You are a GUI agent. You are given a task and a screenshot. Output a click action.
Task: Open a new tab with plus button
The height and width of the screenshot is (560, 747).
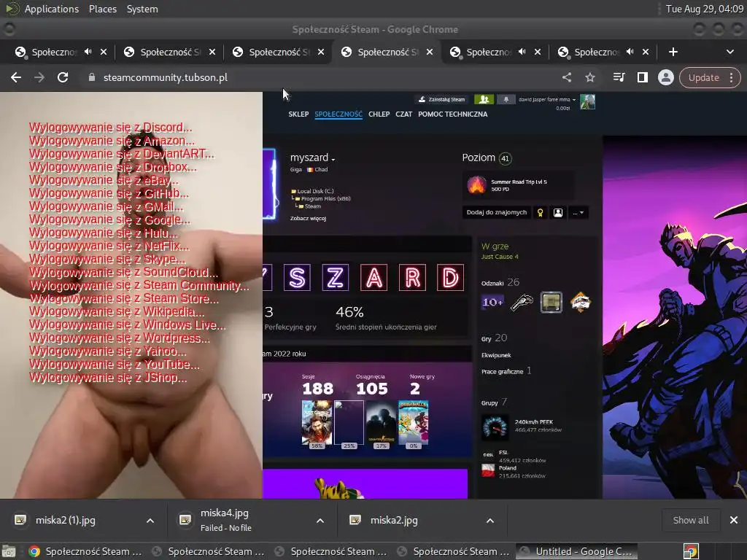click(673, 52)
